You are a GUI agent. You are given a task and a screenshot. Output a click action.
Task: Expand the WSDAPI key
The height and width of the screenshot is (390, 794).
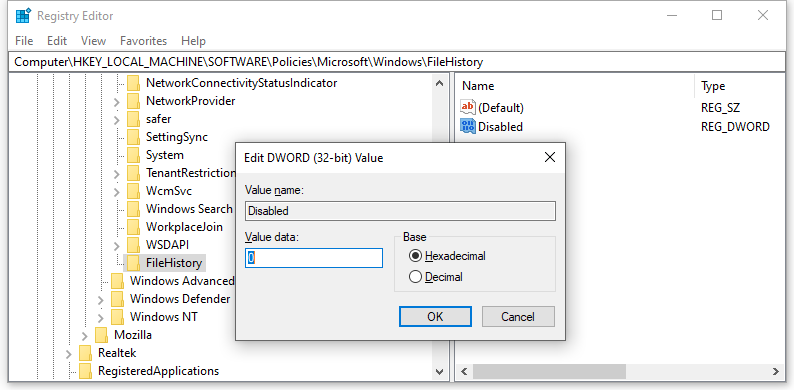[116, 246]
